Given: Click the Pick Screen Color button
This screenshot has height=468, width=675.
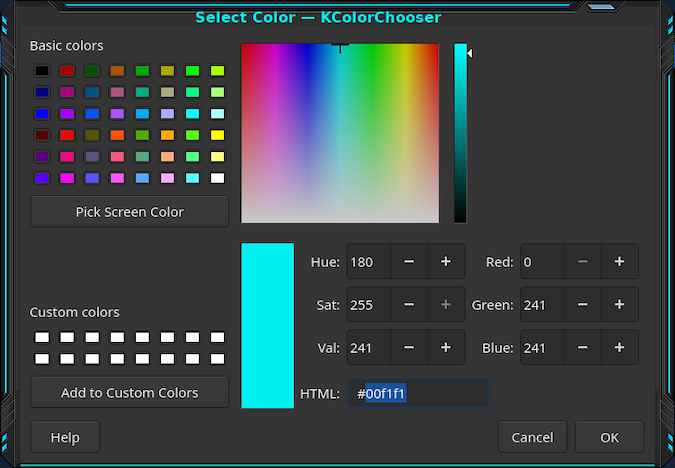Looking at the screenshot, I should [x=129, y=212].
